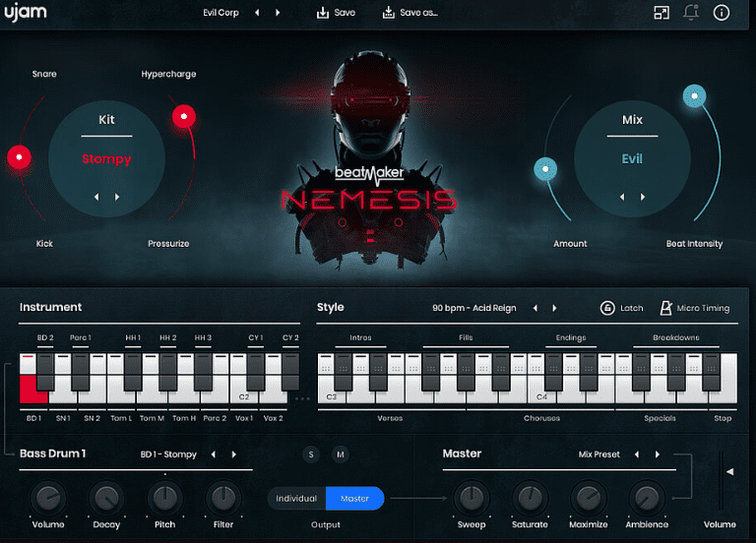
Task: Mute Bass Drum 1 with M button
Action: [341, 454]
